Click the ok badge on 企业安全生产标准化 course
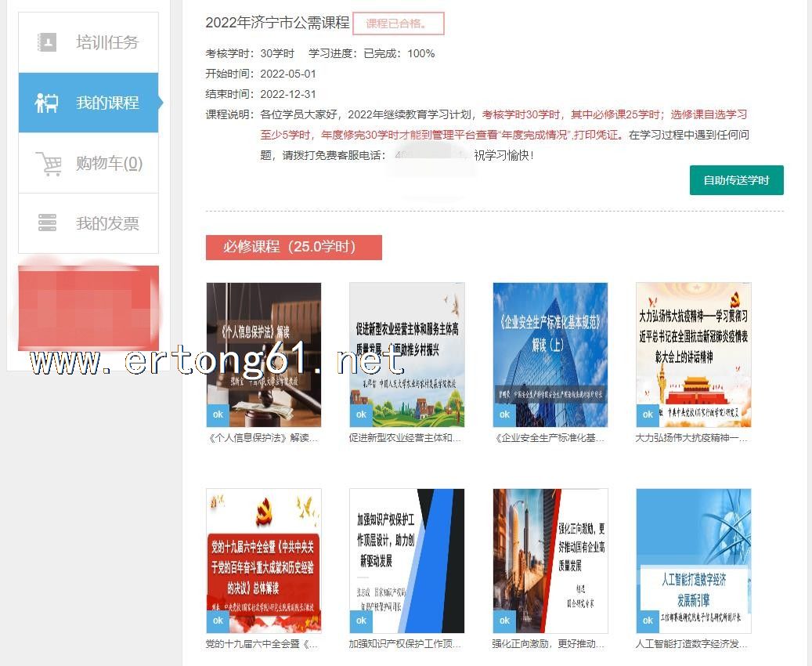This screenshot has width=812, height=666. coord(504,414)
